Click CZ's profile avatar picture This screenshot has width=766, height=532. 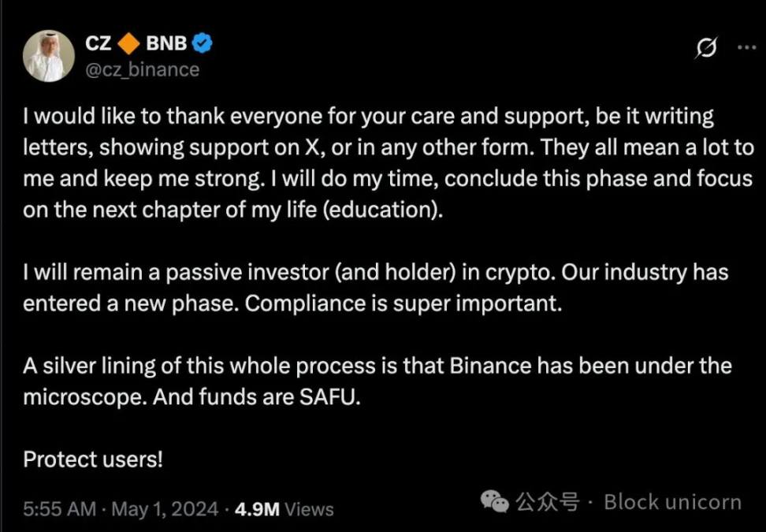tap(49, 56)
